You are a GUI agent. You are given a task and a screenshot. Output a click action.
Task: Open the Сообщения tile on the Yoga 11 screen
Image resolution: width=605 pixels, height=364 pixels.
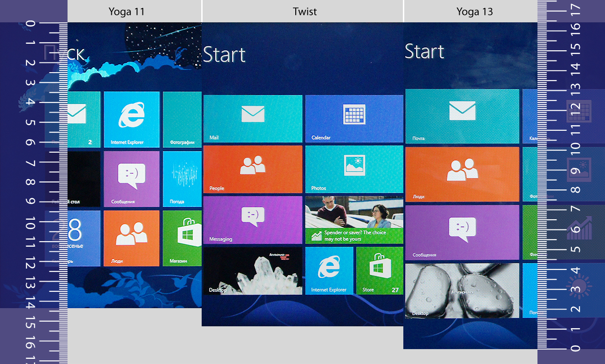pos(131,179)
